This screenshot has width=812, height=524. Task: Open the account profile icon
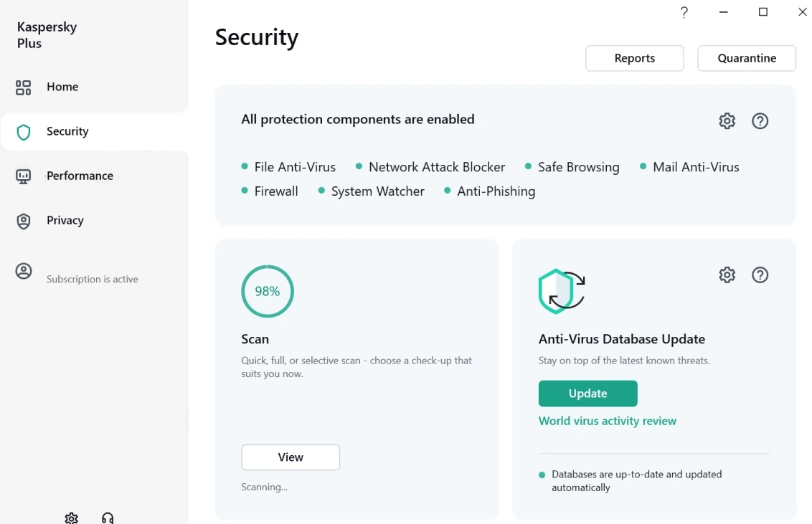tap(23, 271)
